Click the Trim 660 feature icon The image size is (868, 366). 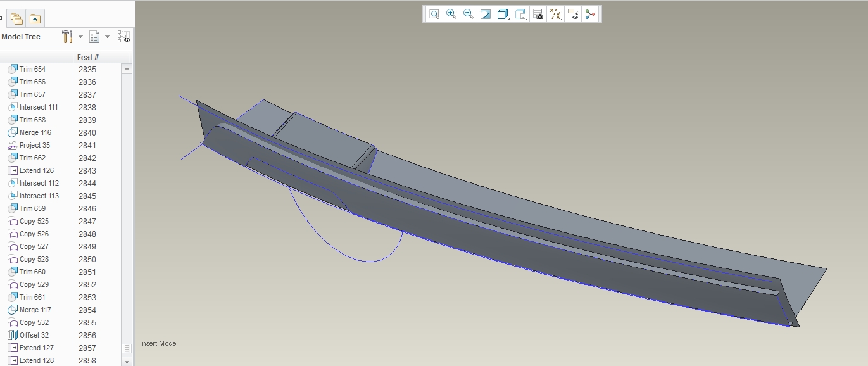click(13, 272)
